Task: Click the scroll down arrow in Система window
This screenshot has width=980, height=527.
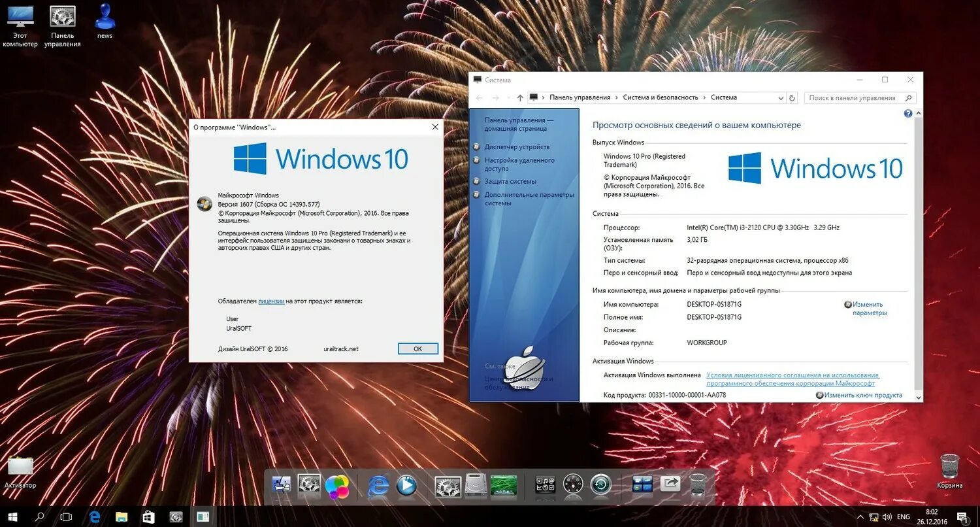Action: 919,397
